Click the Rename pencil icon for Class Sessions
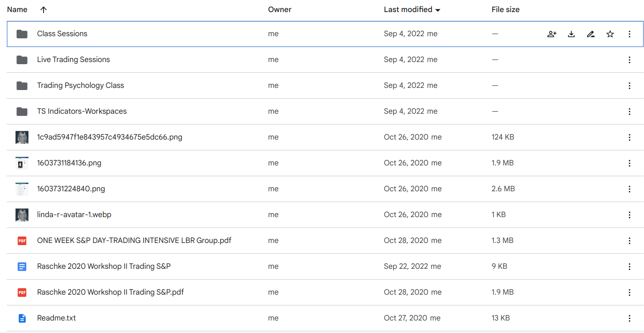The height and width of the screenshot is (333, 644). click(591, 34)
